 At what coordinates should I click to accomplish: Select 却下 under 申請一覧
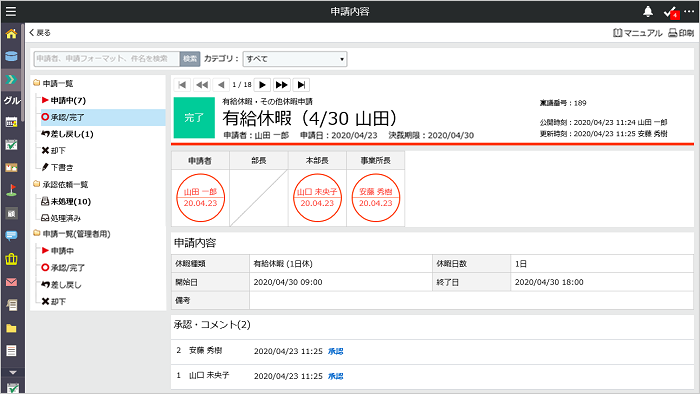tap(54, 151)
